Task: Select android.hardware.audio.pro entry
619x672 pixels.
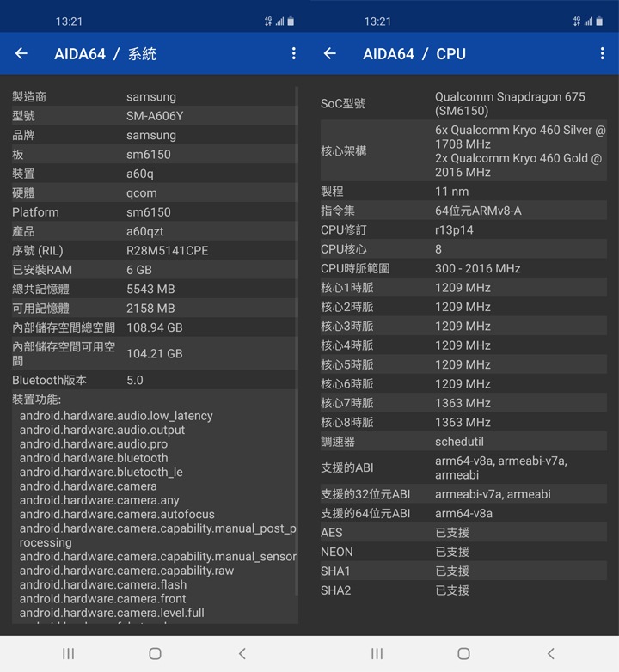Action: [x=94, y=444]
